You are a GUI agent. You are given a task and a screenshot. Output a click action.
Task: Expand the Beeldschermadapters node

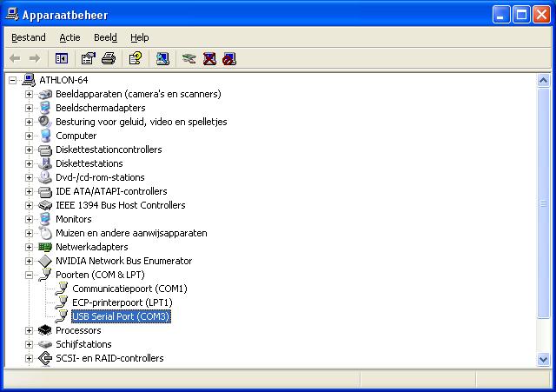tap(29, 108)
